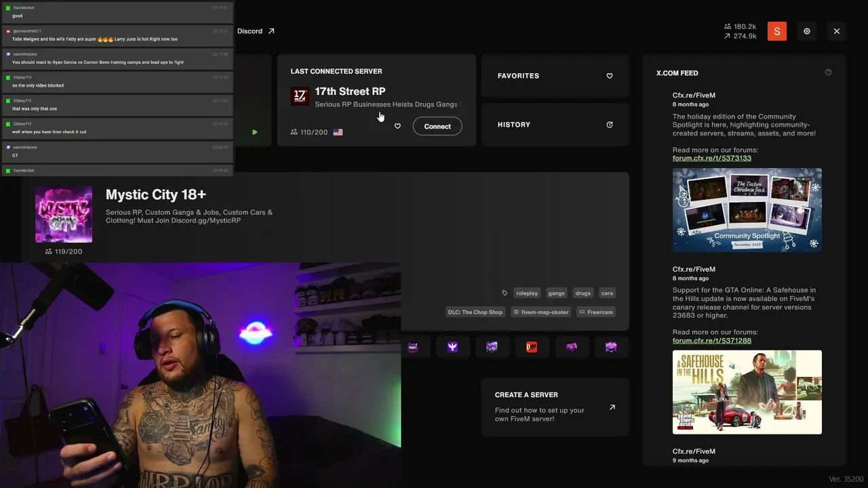Click the Ver. 35200 version label

tap(846, 479)
